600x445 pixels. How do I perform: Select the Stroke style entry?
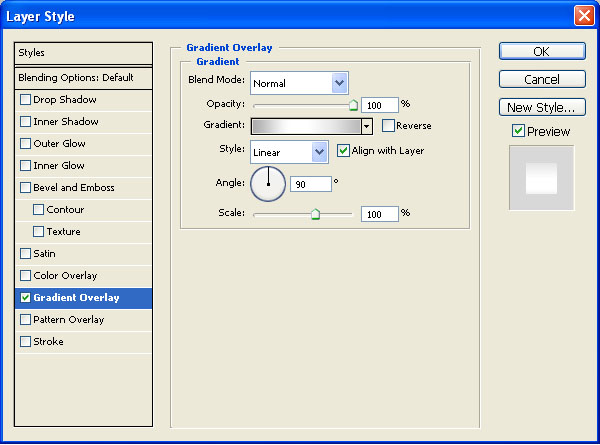(x=48, y=342)
